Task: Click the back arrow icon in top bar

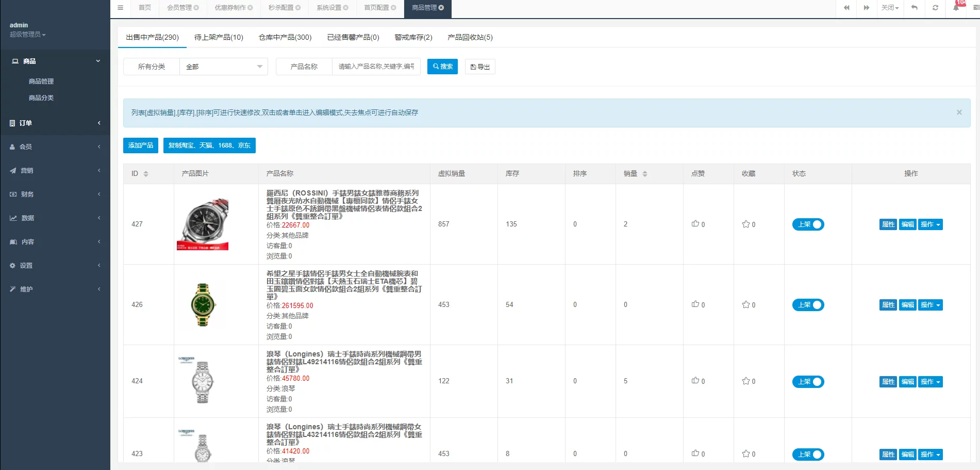Action: point(915,8)
